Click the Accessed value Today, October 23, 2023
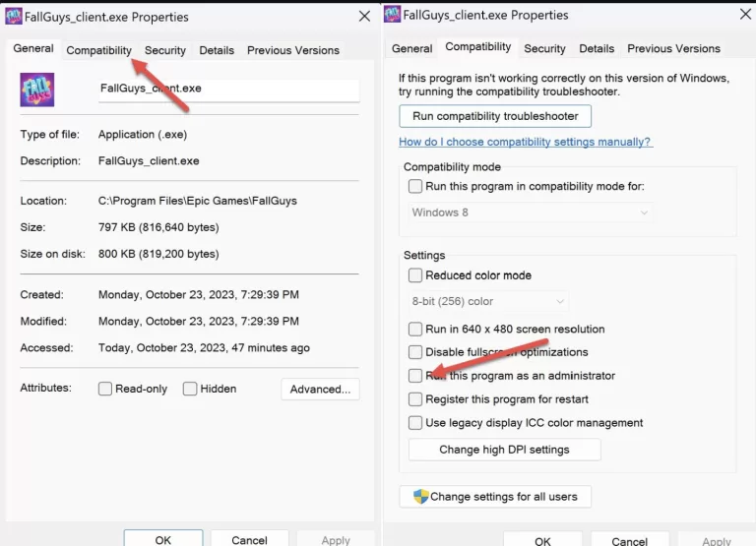Screen dimensions: 756x546 (204, 347)
